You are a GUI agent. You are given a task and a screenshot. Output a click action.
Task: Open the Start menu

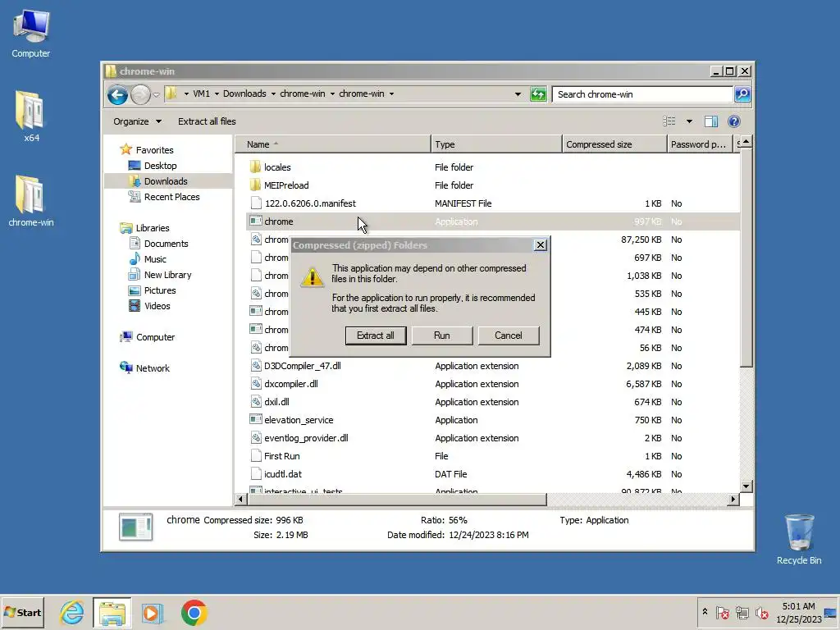[22, 612]
